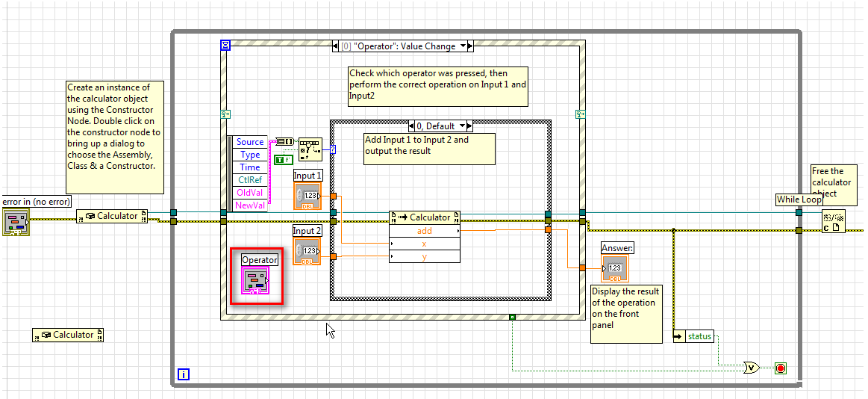Click the loop iteration terminal
The image size is (868, 399).
[x=183, y=374]
